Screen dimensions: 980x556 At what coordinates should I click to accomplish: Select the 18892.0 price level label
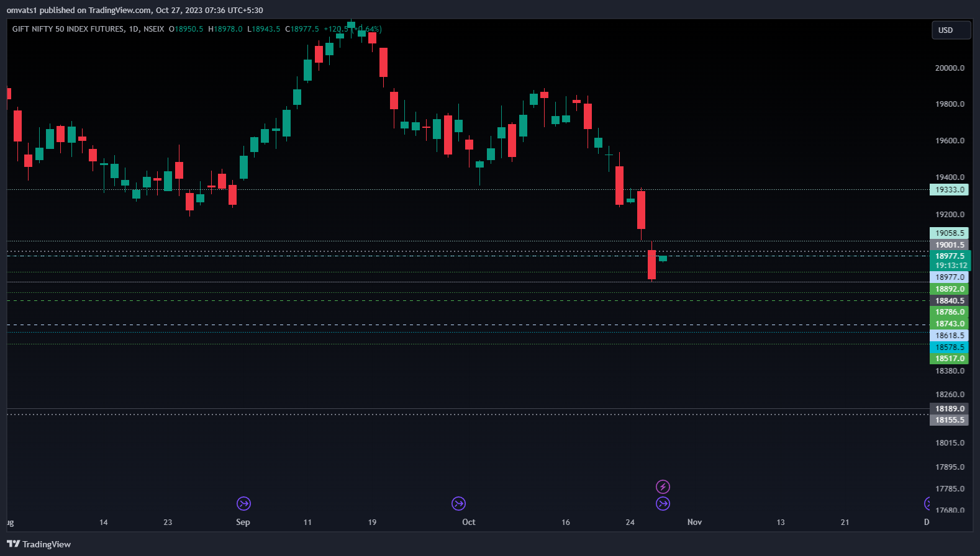(949, 289)
